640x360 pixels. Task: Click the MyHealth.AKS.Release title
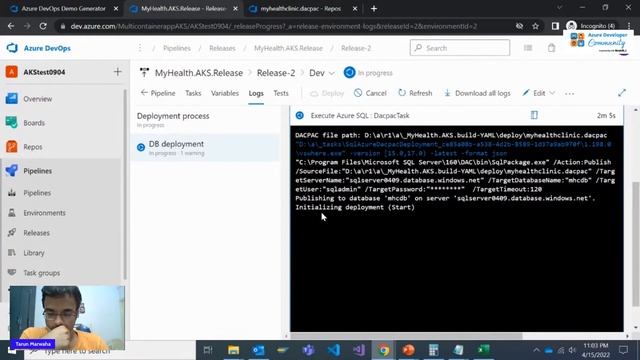pos(199,73)
